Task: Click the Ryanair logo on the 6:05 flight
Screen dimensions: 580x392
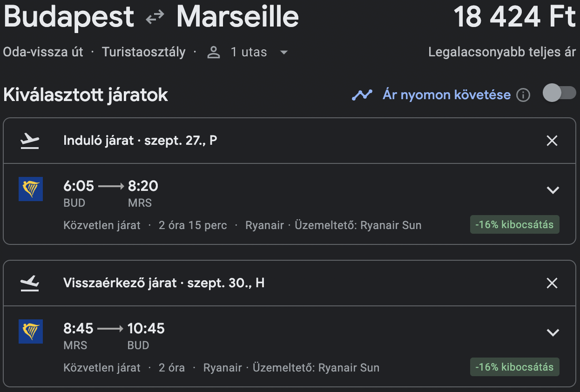Action: [31, 189]
